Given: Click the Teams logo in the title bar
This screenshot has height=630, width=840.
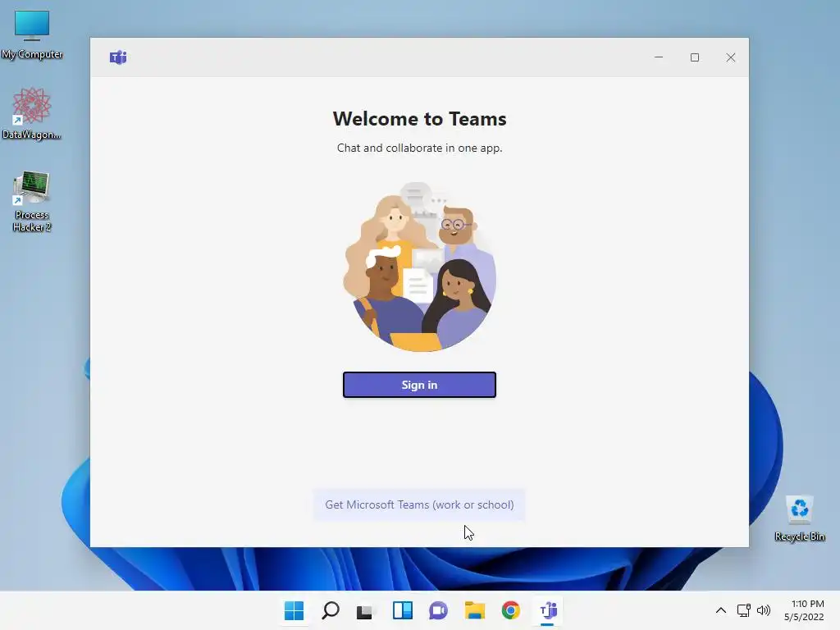Looking at the screenshot, I should tap(118, 57).
